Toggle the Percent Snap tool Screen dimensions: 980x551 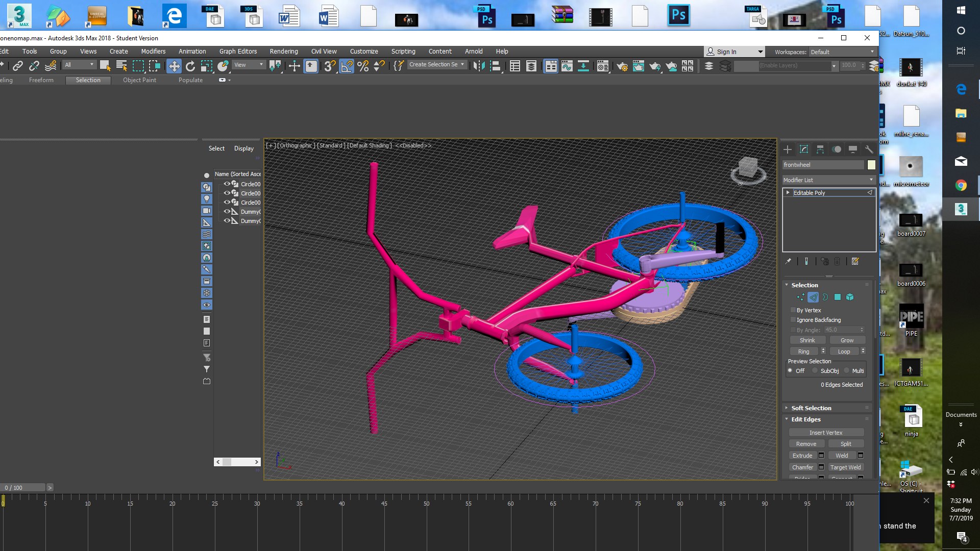click(363, 66)
